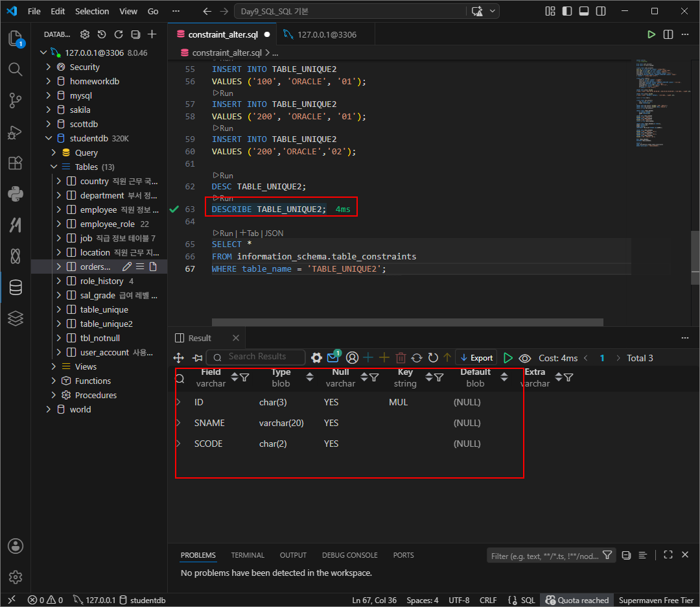Expand the ID row in results

179,403
